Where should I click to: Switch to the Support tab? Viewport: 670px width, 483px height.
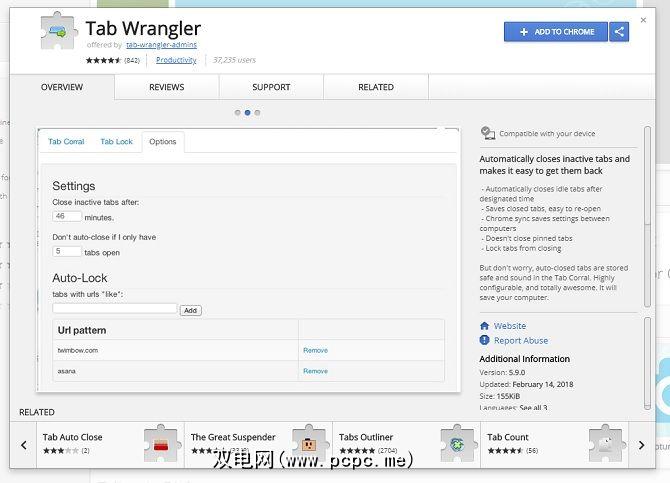pos(271,87)
